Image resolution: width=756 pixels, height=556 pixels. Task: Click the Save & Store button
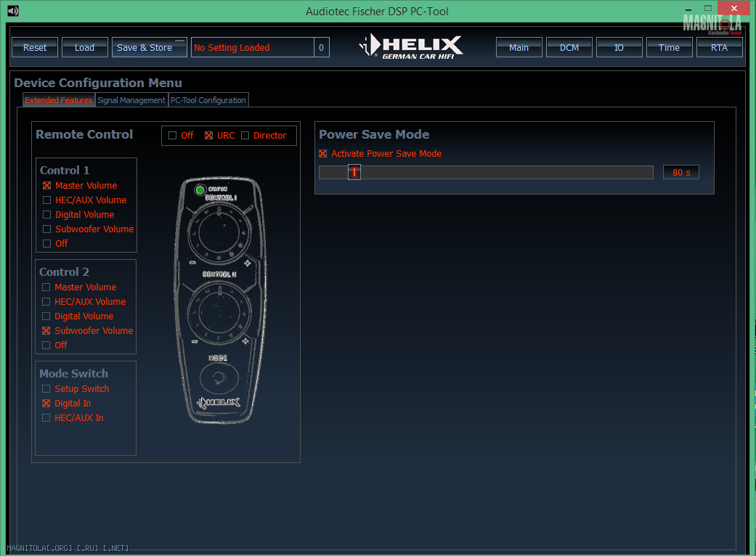[x=150, y=47]
